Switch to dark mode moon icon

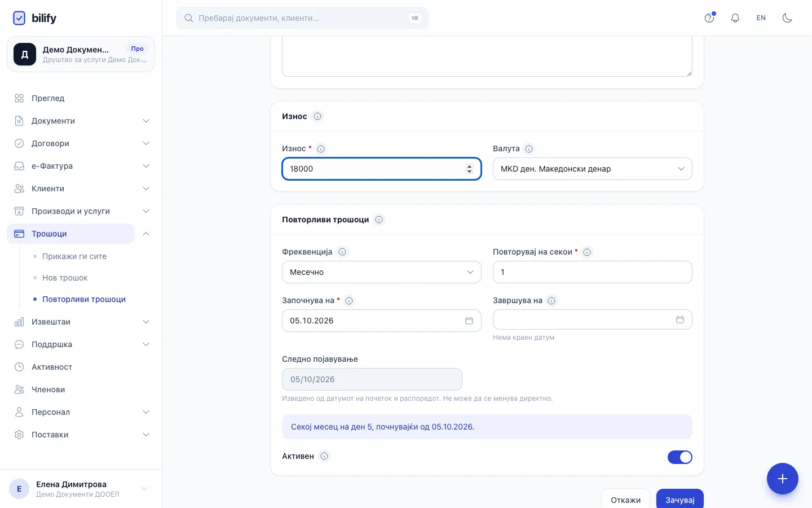coord(787,18)
